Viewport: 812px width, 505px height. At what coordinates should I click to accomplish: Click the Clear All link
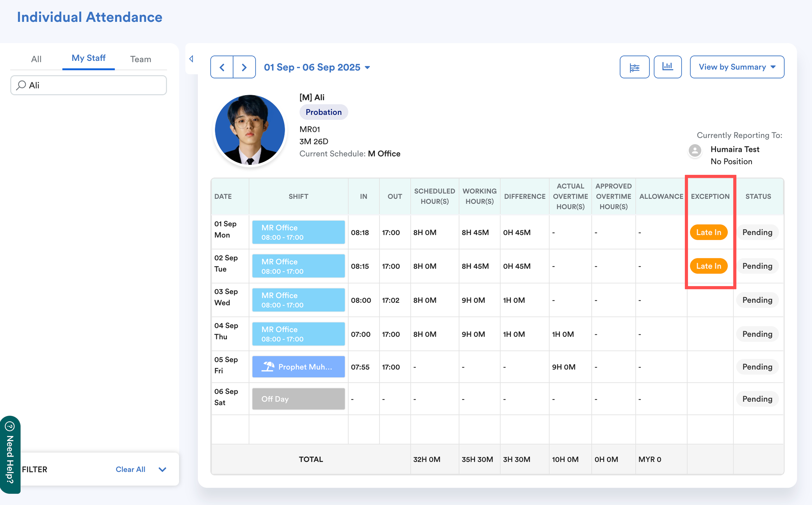pos(130,469)
